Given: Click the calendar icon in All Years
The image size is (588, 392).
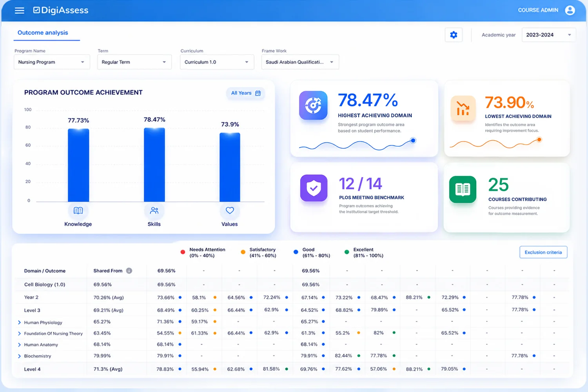Looking at the screenshot, I should click(258, 93).
